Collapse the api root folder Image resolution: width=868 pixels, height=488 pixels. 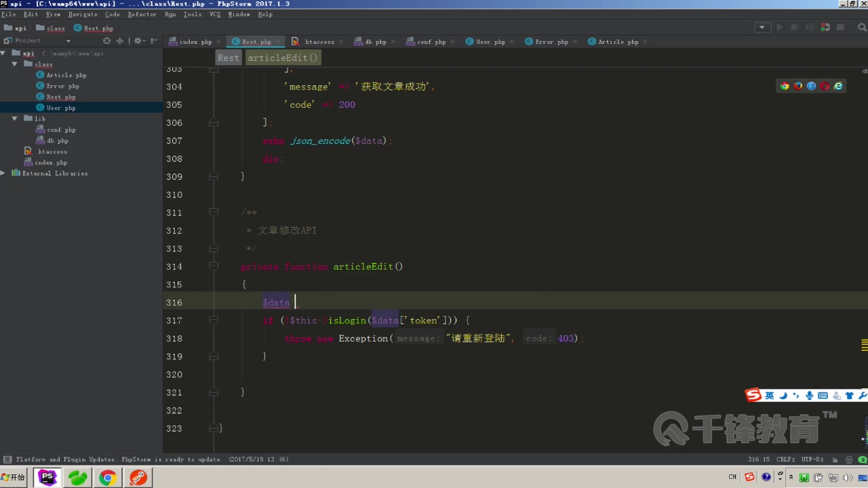pyautogui.click(x=3, y=54)
